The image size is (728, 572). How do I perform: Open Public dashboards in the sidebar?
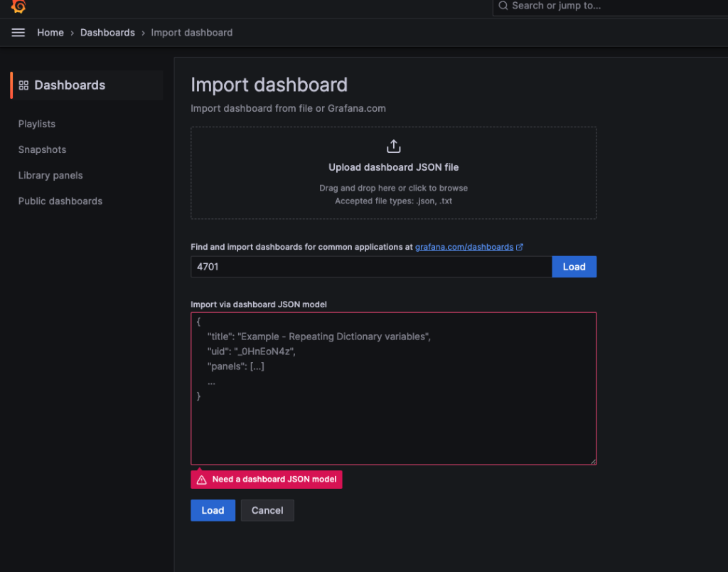click(60, 201)
